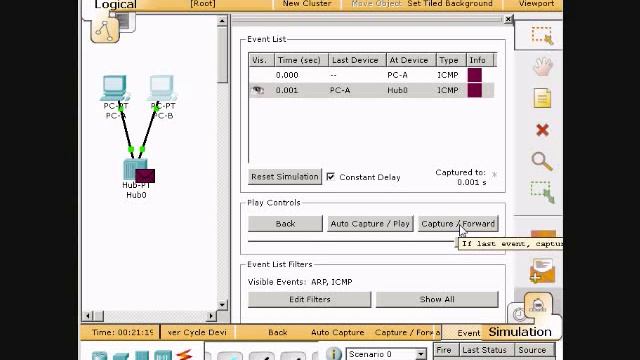Click Auto Capture in the bottom bar
Image resolution: width=640 pixels, height=360 pixels.
(338, 332)
